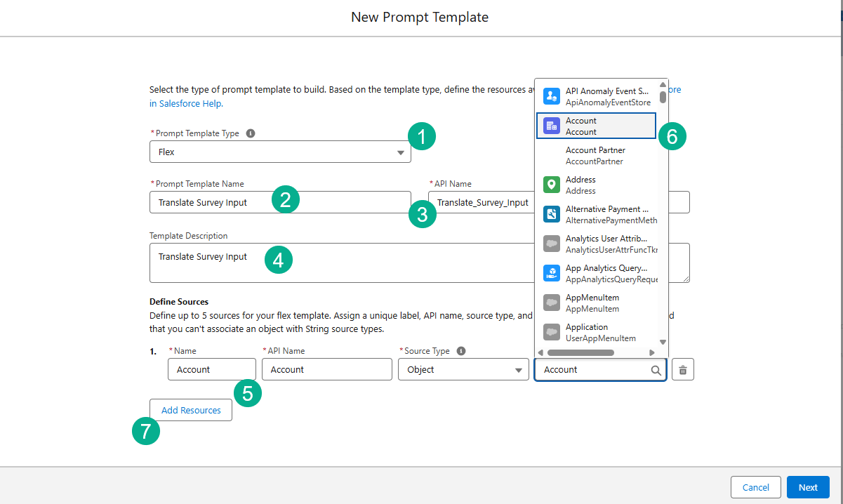
Task: Click the green Address pin icon
Action: (552, 185)
